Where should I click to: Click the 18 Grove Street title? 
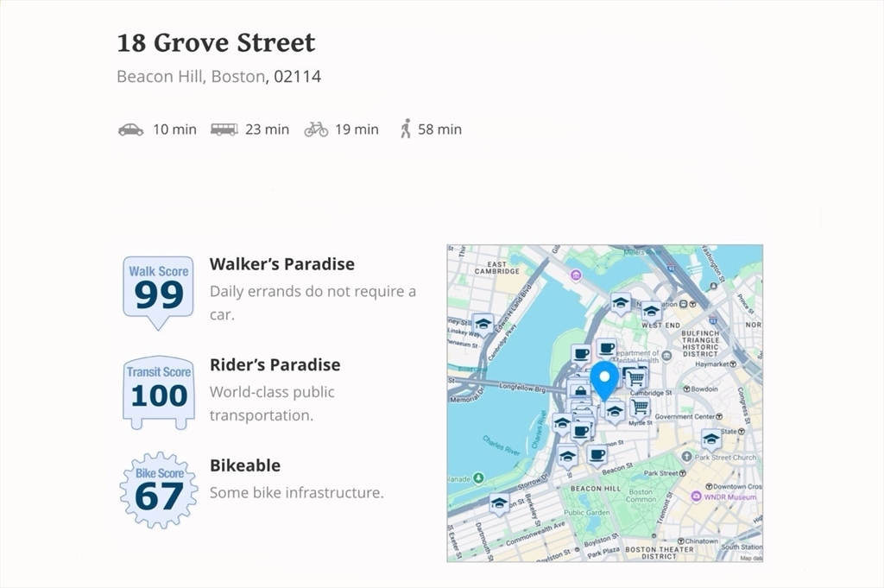tap(216, 42)
